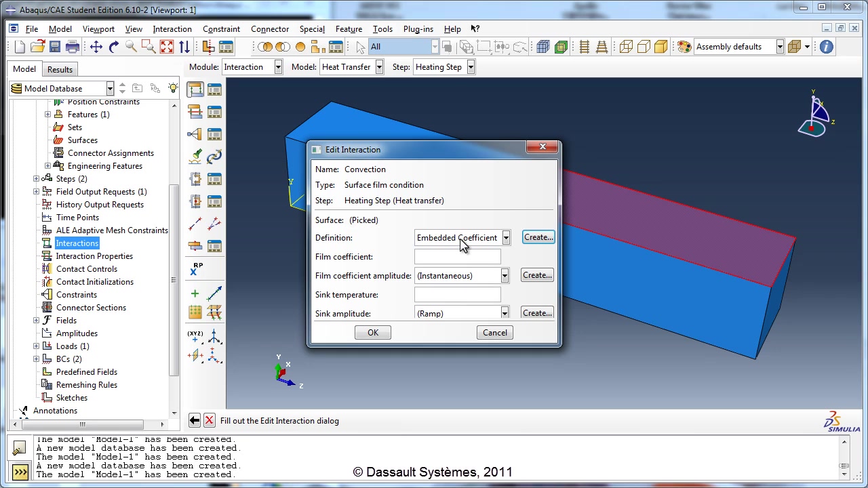Screen dimensions: 868x488
Task: Click the Print icon in toolbar
Action: click(x=73, y=47)
